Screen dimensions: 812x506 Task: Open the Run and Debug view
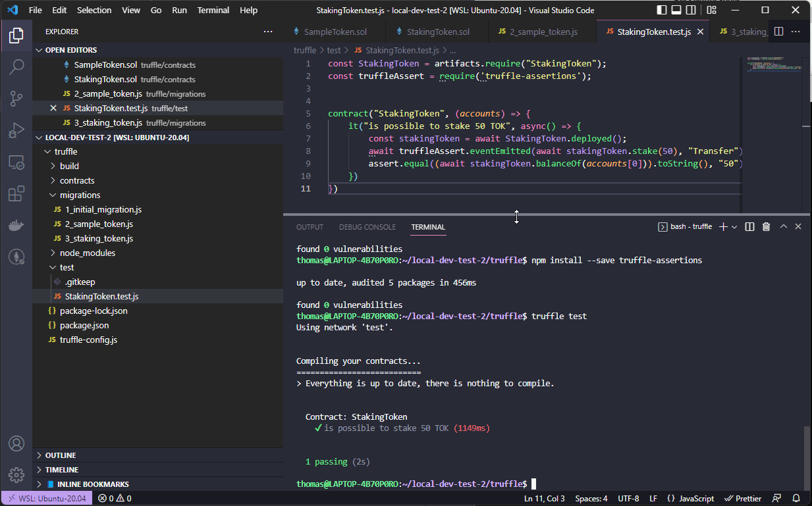[x=16, y=130]
